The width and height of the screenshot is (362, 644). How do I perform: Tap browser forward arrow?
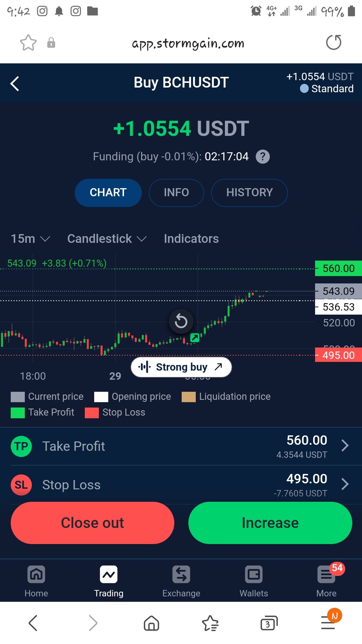point(93,623)
